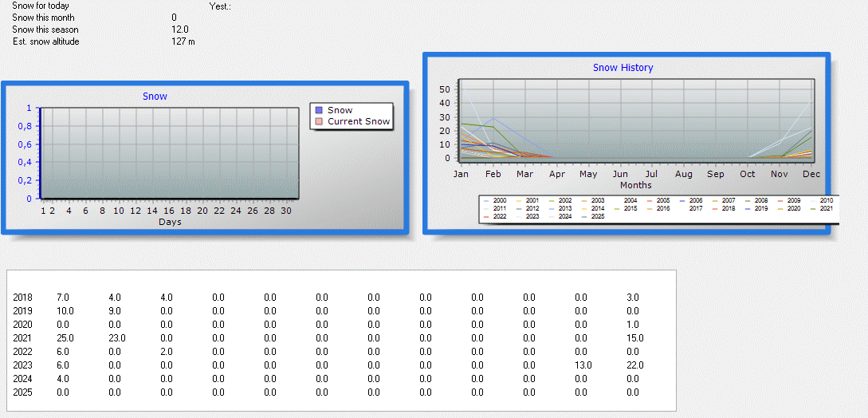Select the 2013 legend entry
The height and width of the screenshot is (418, 868).
(565, 208)
